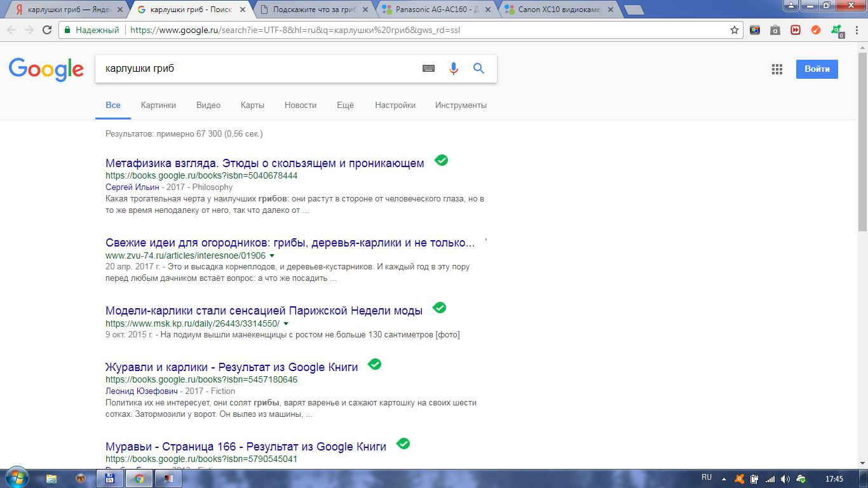Open the green Avast extension with badge
The image size is (868, 488).
(837, 30)
